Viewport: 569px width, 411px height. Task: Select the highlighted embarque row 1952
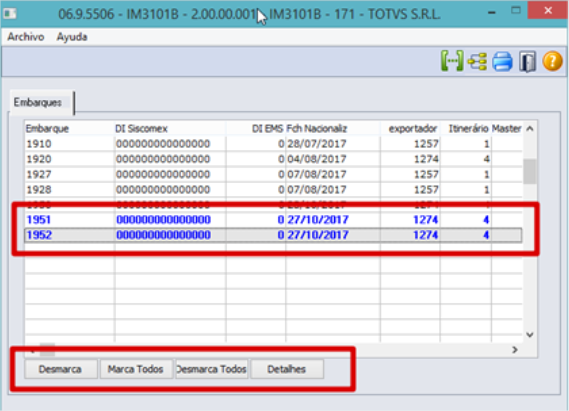coord(273,235)
